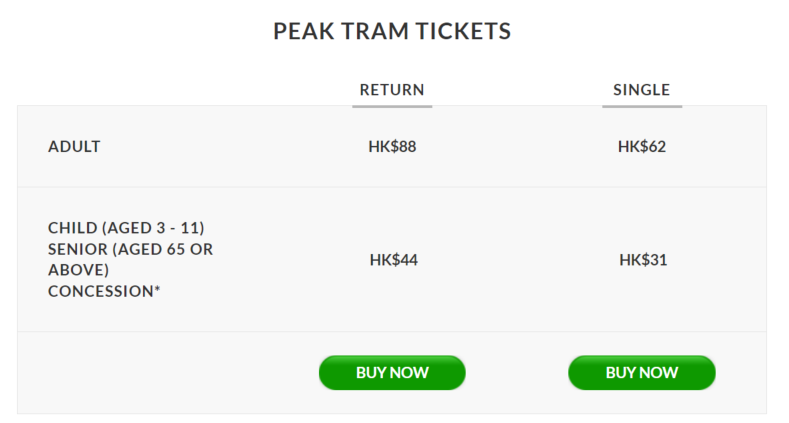Click the Adult single price HK$62
This screenshot has width=789, height=423.
[x=642, y=146]
